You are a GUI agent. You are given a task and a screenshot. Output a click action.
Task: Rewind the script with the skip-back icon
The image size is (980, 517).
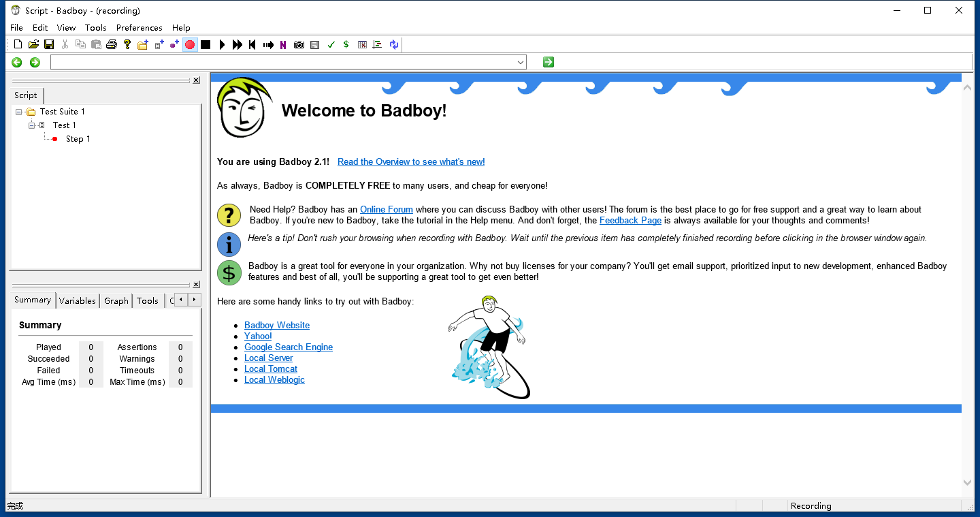(252, 45)
